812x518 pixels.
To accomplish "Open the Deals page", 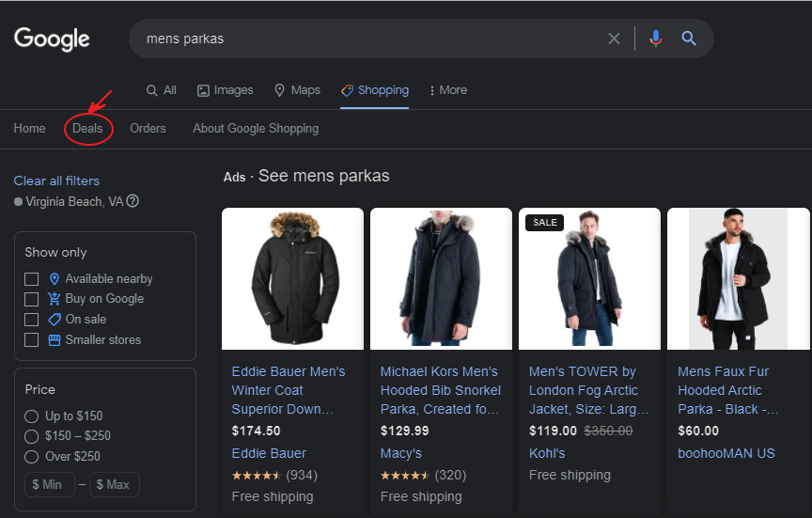I will click(x=87, y=129).
